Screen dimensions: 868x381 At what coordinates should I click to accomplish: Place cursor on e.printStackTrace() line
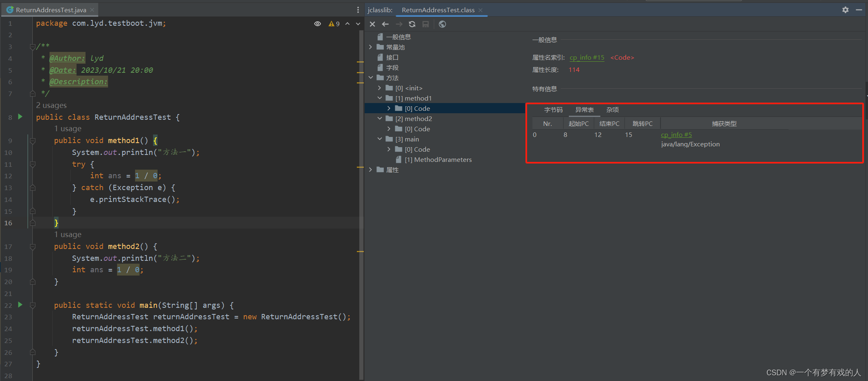point(135,199)
